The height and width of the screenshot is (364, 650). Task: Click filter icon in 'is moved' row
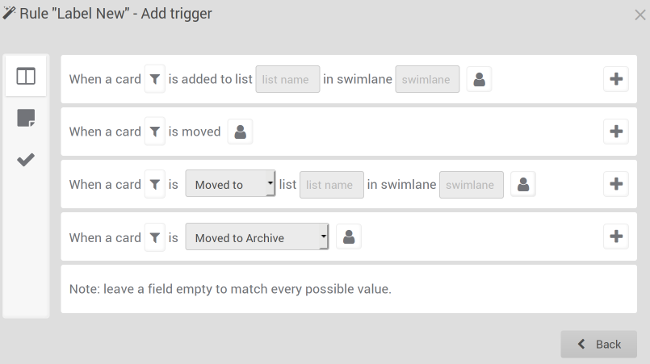coord(155,132)
